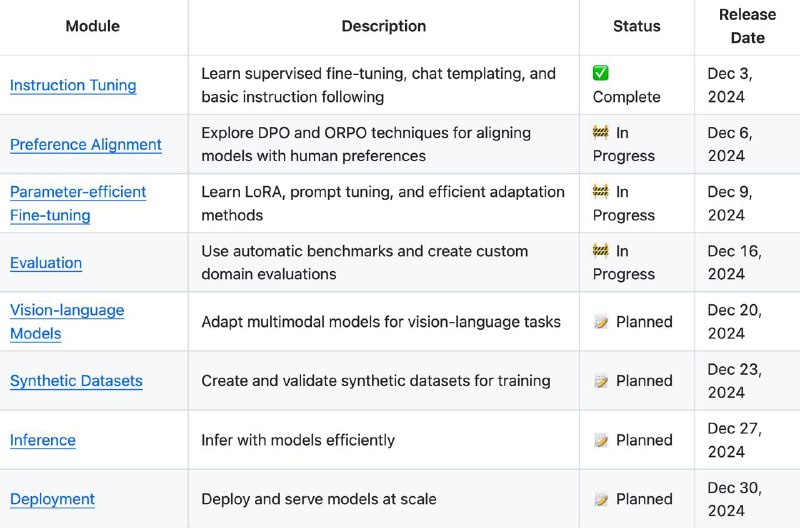Click memo icon in Vision-language Models row
This screenshot has height=528, width=800.
tap(601, 322)
